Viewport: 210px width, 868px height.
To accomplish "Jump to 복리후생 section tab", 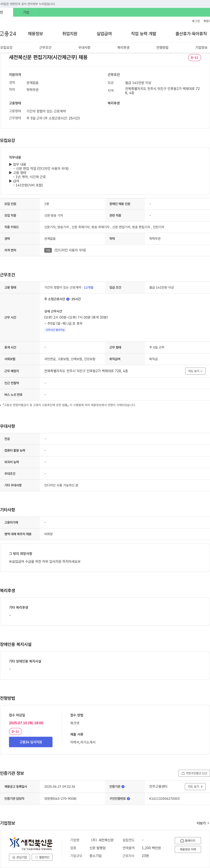I will (123, 47).
